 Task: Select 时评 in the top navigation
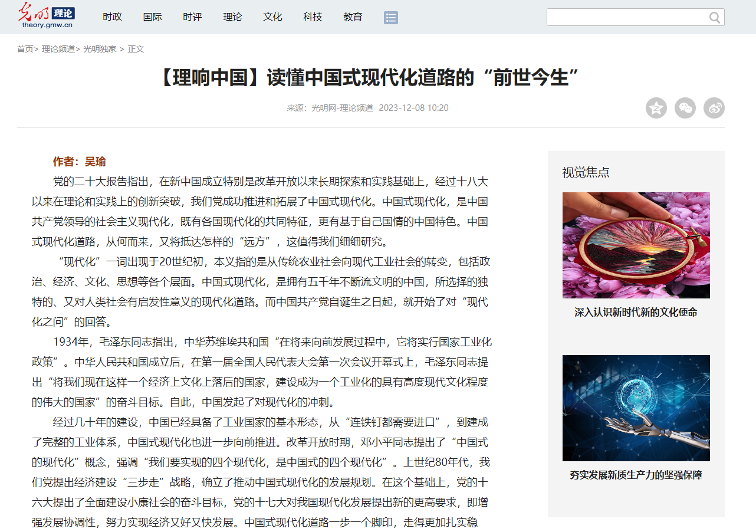(192, 17)
